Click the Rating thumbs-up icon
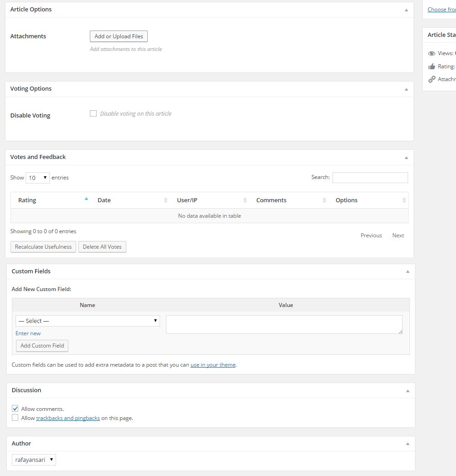Image resolution: width=456 pixels, height=476 pixels. (432, 67)
